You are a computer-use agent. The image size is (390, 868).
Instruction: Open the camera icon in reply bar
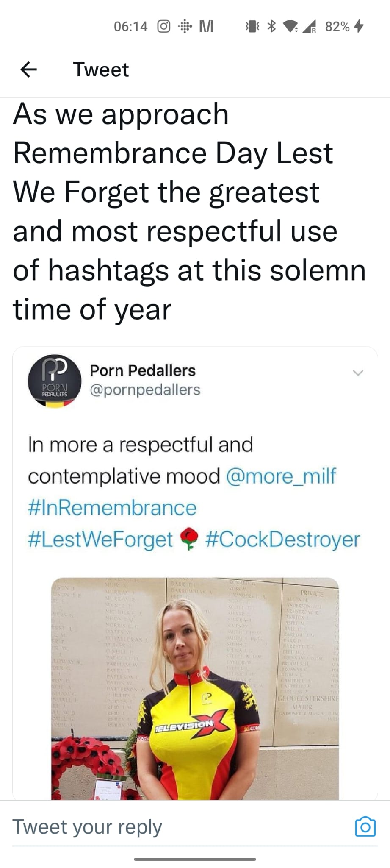tap(365, 826)
